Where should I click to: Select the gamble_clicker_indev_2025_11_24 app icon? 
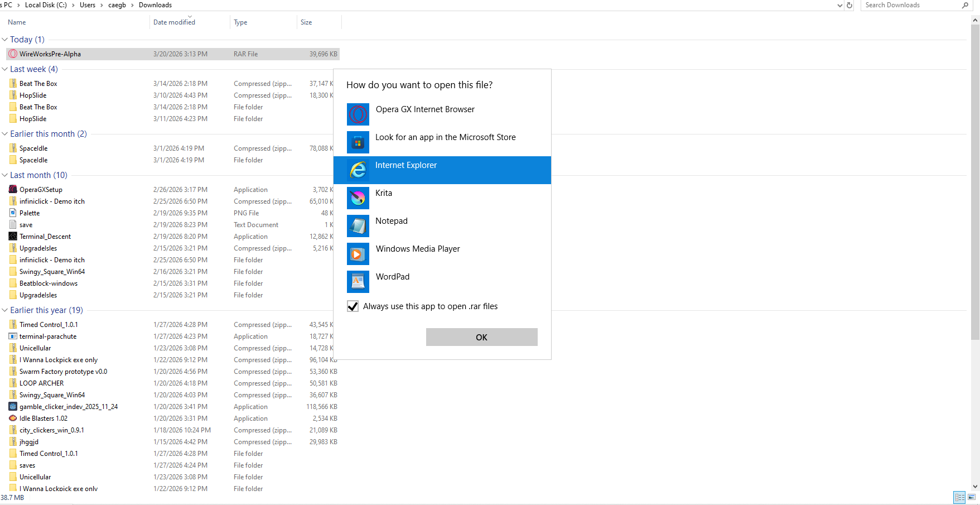(x=13, y=407)
